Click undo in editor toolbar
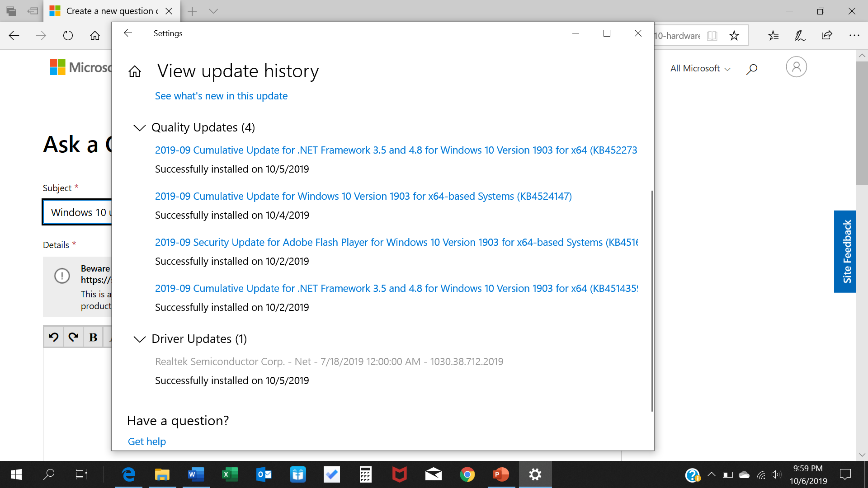The height and width of the screenshot is (488, 868). pyautogui.click(x=54, y=337)
